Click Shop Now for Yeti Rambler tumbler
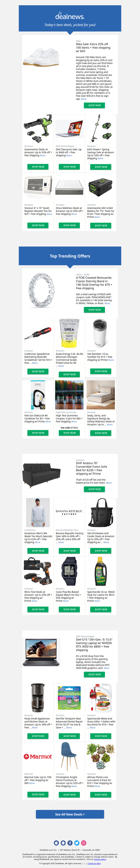 101,371
